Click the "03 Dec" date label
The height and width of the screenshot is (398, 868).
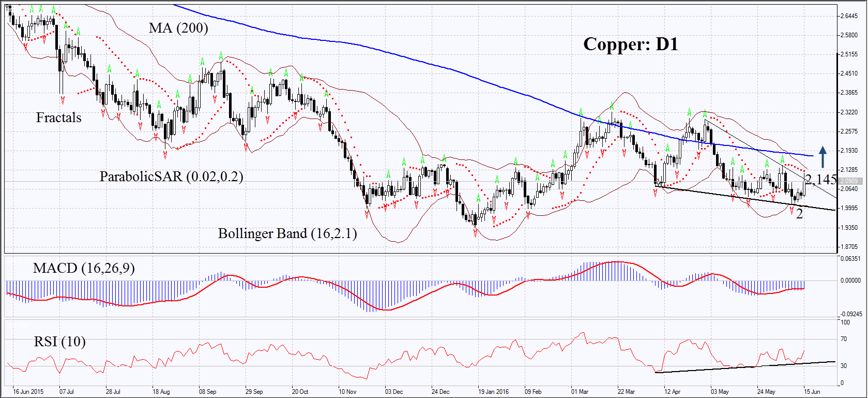point(394,392)
